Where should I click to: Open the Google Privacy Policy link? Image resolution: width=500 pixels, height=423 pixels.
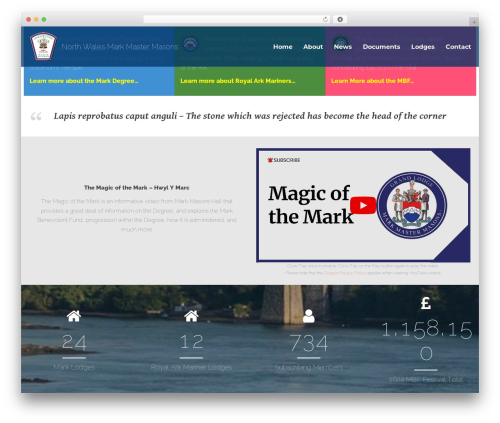[x=345, y=273]
